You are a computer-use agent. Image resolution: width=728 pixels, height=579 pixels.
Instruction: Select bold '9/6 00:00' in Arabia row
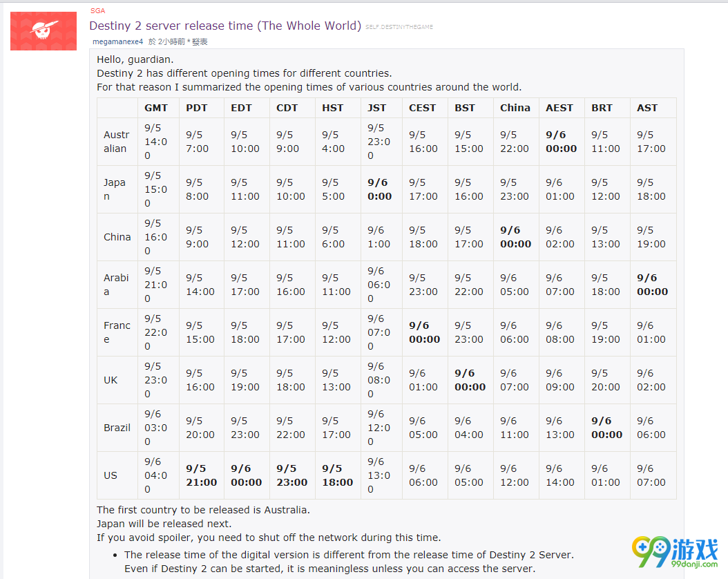pos(652,285)
